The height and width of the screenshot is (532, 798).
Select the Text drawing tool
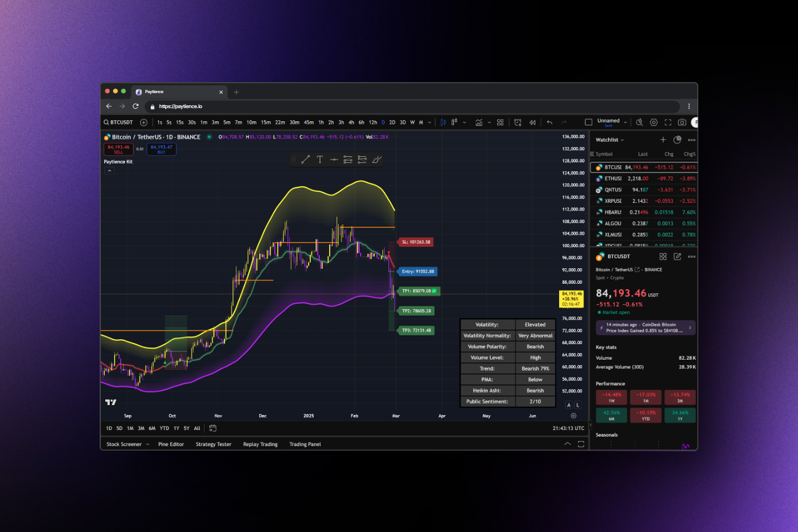coord(320,160)
